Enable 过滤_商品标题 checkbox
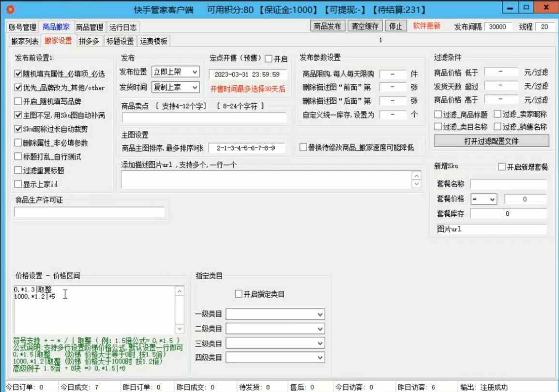Viewport: 559px width, 392px height. coord(438,114)
